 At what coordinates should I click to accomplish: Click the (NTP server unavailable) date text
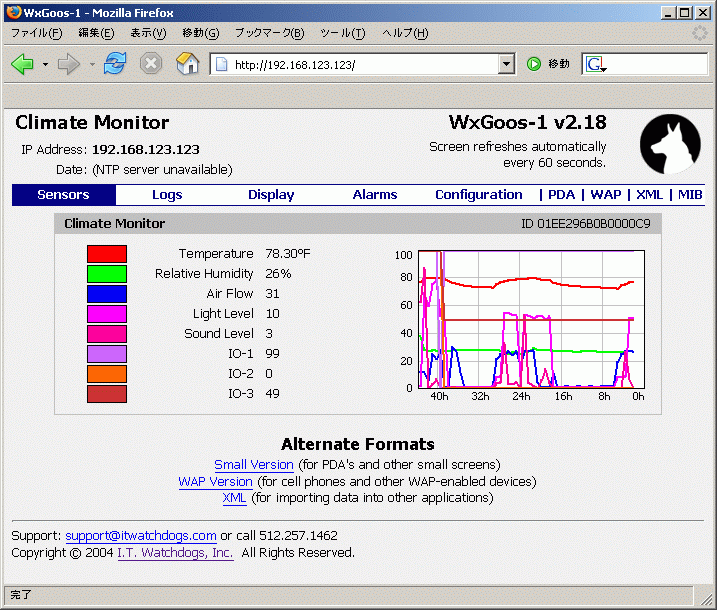[162, 170]
